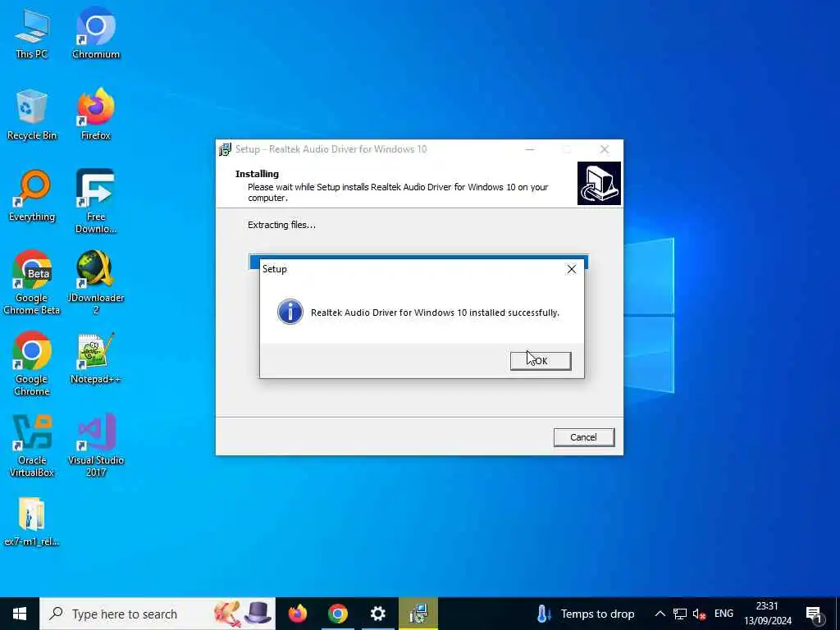Click the muted volume tray icon

click(699, 614)
